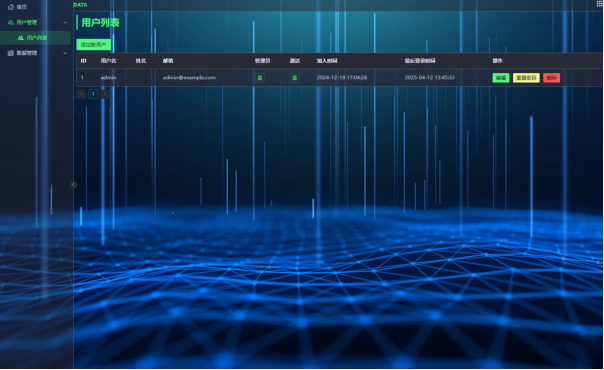Click the 用户管理 people icon in sidebar
Screen dimensions: 604x370
coord(11,22)
